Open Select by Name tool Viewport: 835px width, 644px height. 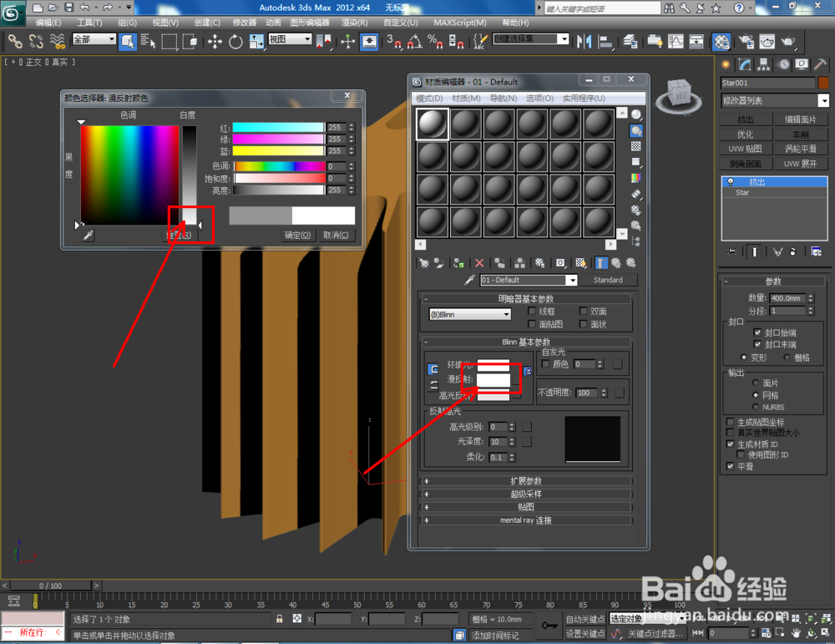tap(149, 42)
